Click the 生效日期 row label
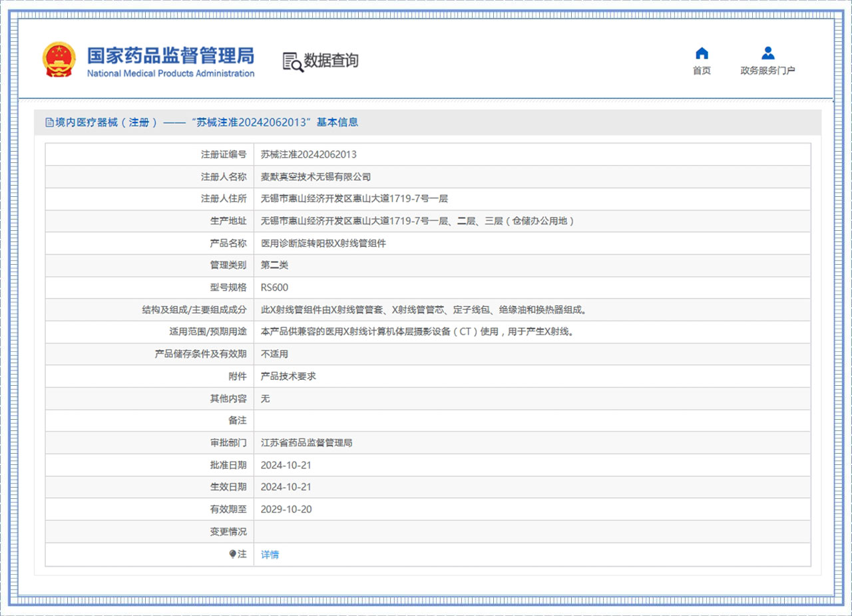 (x=228, y=487)
